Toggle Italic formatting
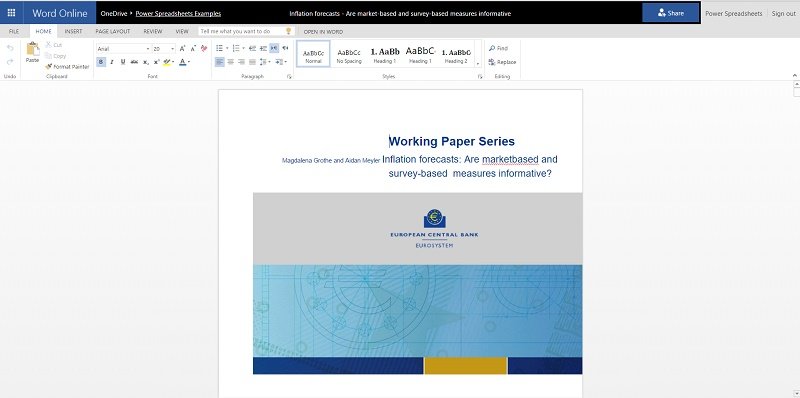800x398 pixels. point(112,62)
